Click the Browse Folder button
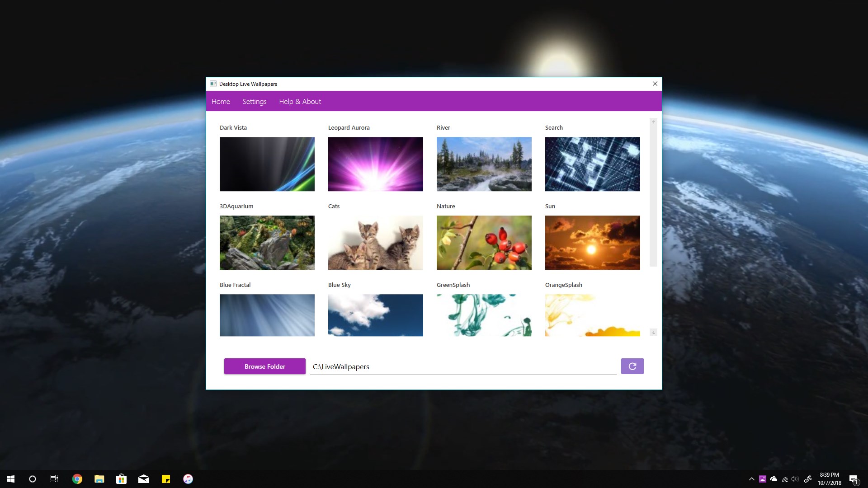 (264, 366)
